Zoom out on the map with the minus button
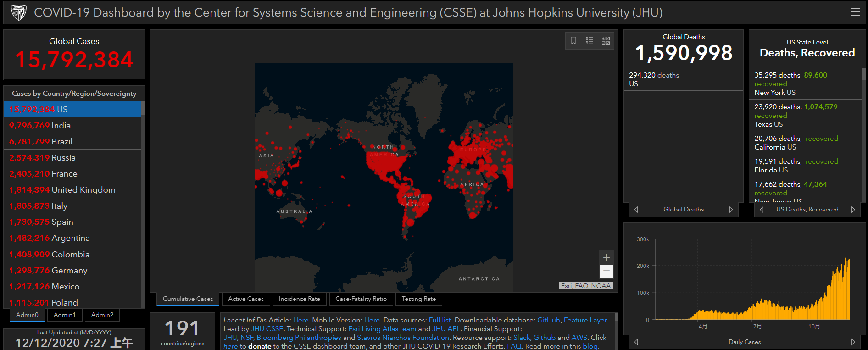 click(x=606, y=272)
